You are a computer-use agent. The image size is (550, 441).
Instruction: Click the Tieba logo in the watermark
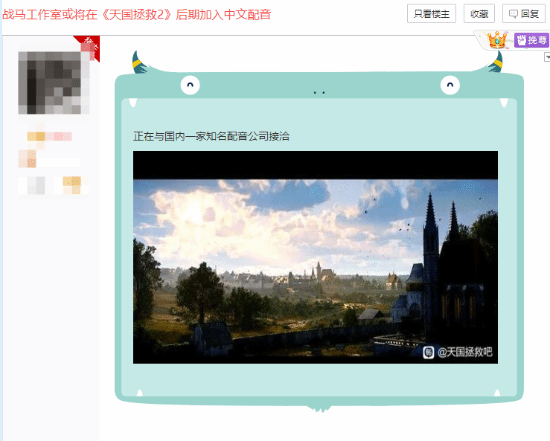tap(428, 352)
